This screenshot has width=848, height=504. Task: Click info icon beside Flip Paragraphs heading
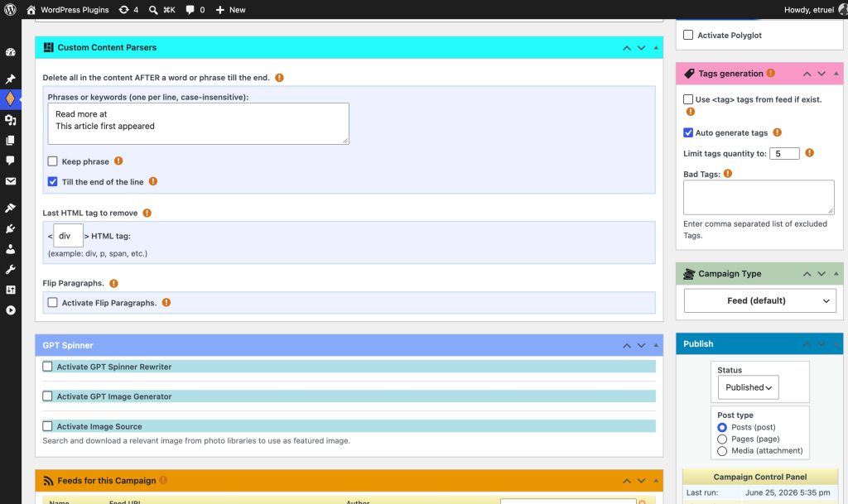pyautogui.click(x=113, y=283)
